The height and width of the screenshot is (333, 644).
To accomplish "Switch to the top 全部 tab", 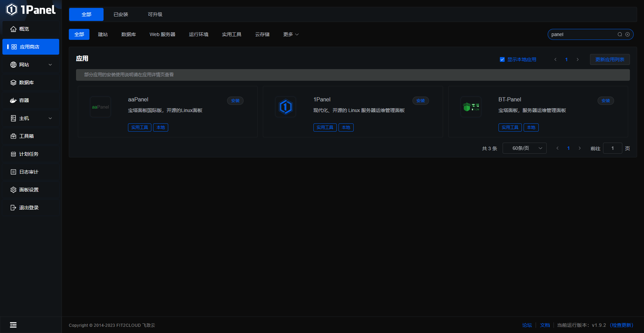I will point(86,14).
